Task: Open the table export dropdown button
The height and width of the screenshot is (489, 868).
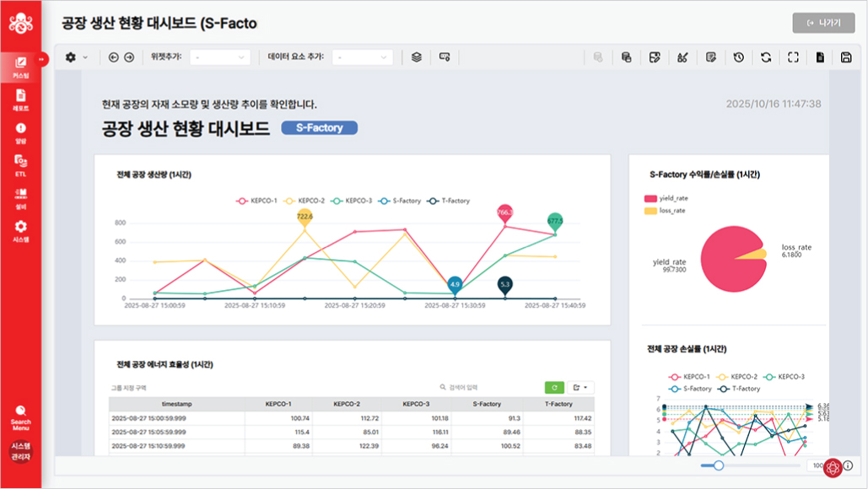Action: point(580,388)
